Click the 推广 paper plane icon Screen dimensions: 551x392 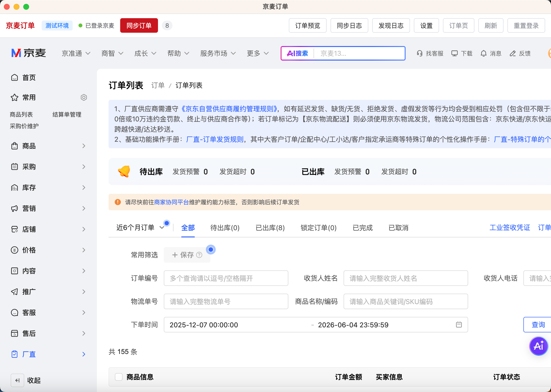point(15,292)
